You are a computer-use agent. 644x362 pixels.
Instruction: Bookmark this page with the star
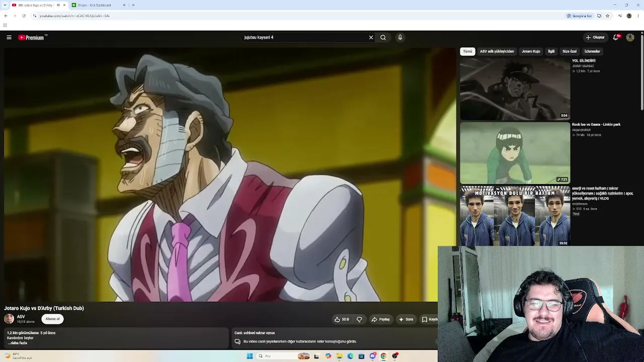pyautogui.click(x=607, y=16)
